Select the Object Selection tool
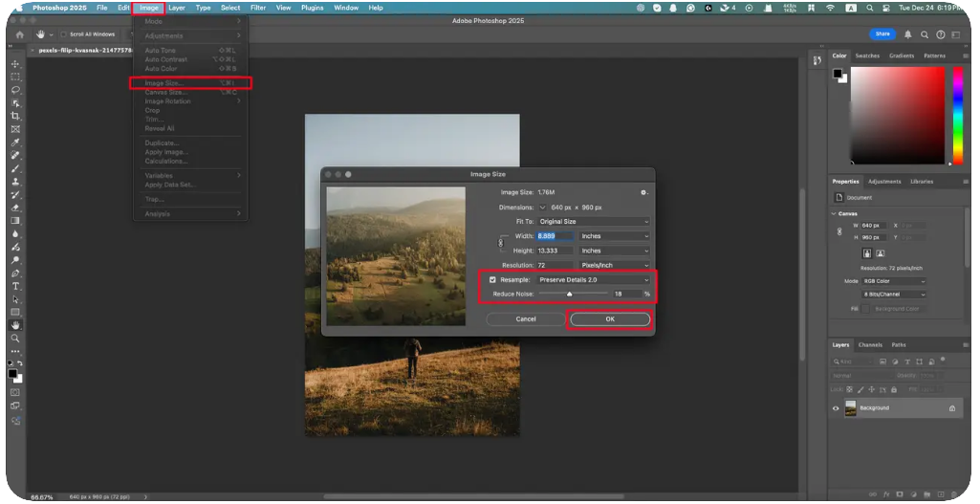Viewport: 980px width, 504px height. pos(15,103)
